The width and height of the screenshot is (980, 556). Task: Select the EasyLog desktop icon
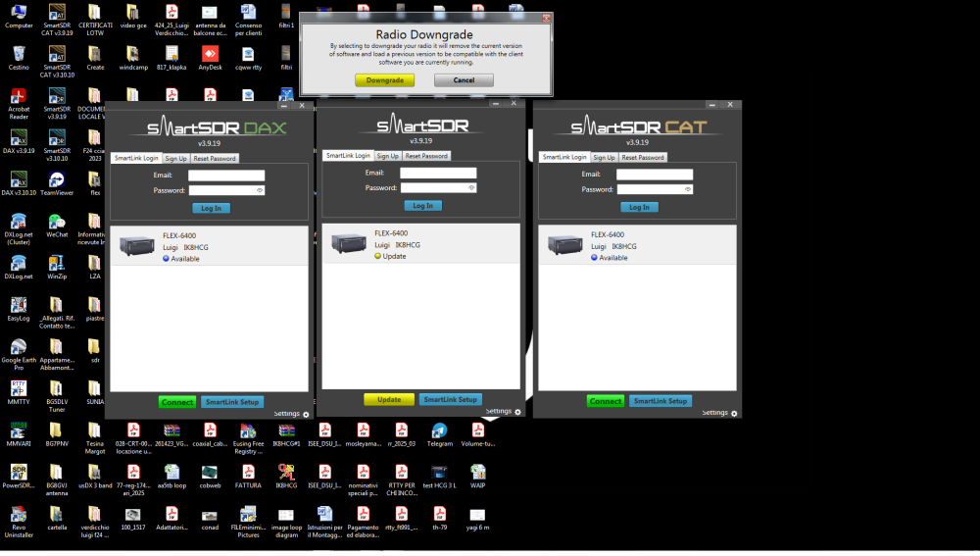coord(19,309)
